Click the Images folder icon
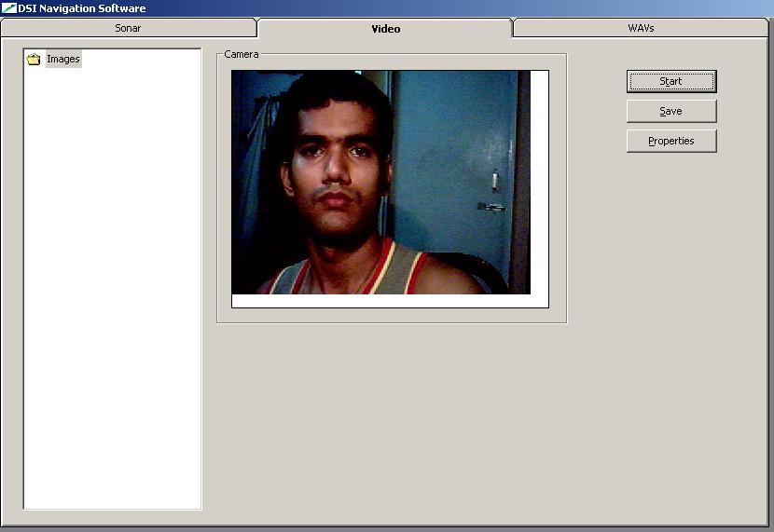Screen dimensions: 774x532 click(35, 60)
